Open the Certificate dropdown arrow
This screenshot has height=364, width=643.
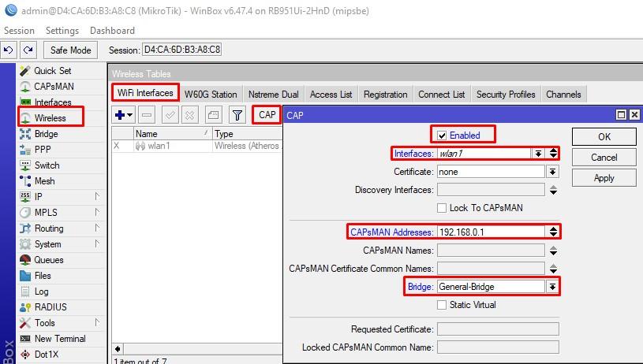[552, 172]
